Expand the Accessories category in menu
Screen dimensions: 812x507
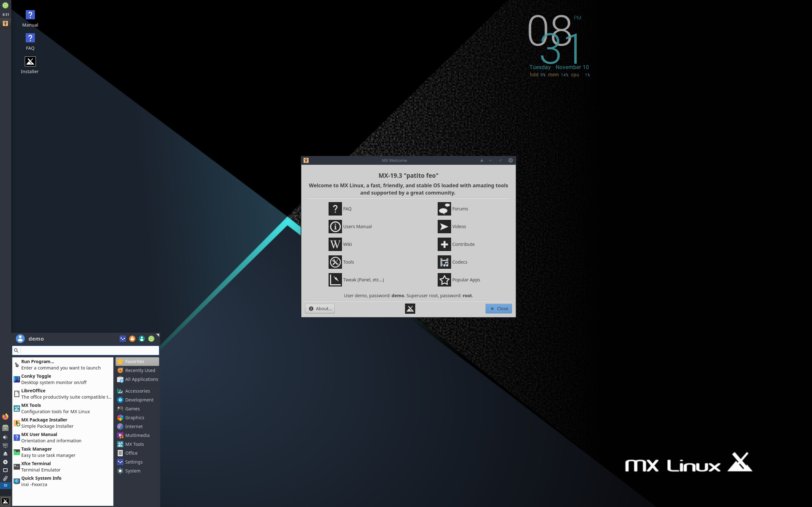137,390
